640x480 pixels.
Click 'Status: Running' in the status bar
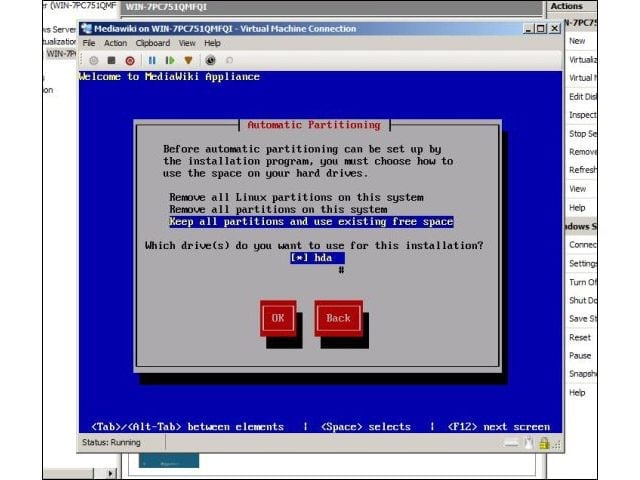pos(111,442)
